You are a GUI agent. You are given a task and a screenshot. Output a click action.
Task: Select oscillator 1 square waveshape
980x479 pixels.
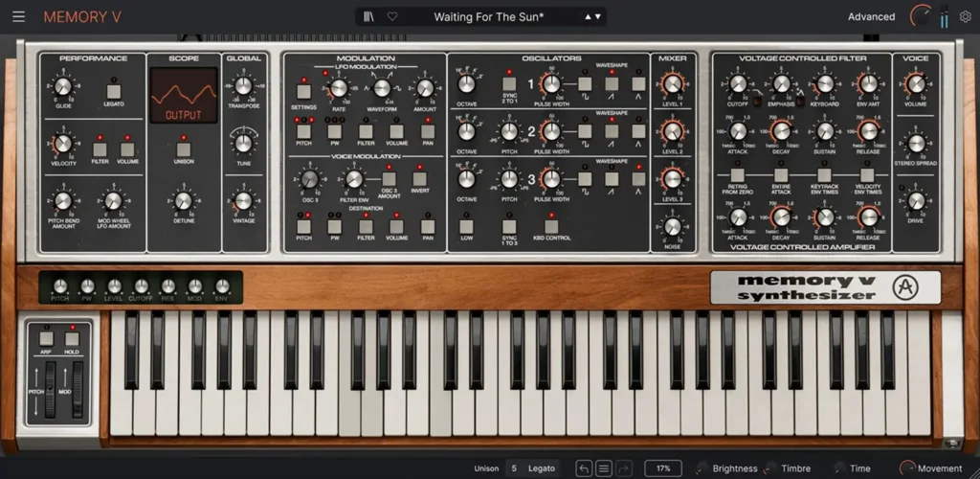pyautogui.click(x=585, y=83)
